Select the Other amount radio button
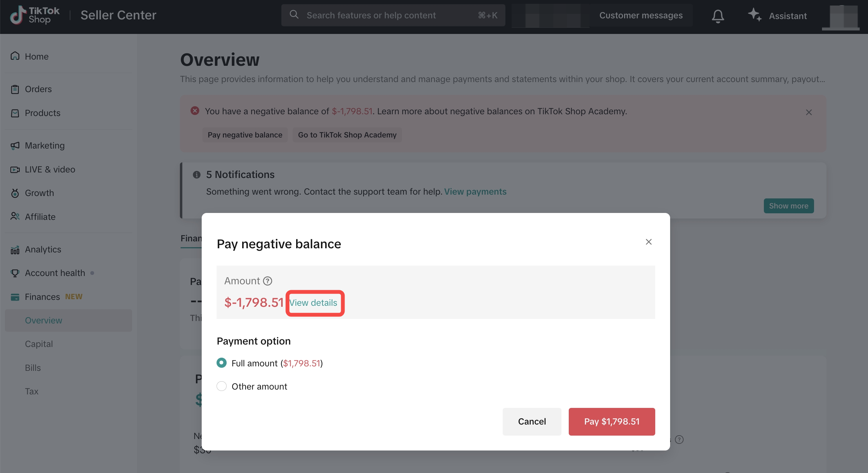Screen dimensions: 868x473 click(221, 386)
